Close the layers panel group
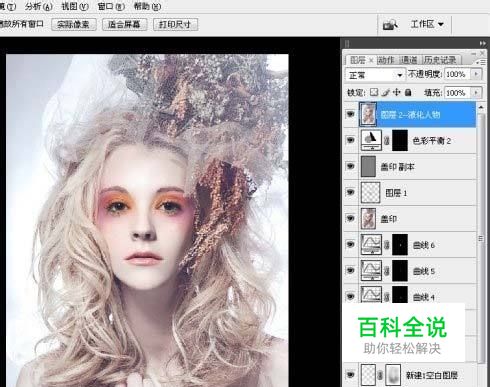 coord(482,53)
